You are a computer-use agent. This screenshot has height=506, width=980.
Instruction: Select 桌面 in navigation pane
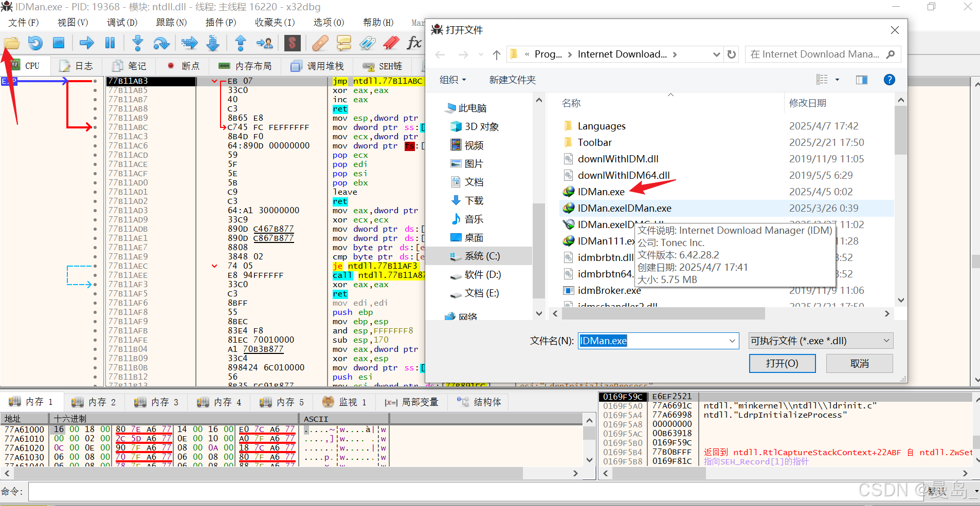pyautogui.click(x=474, y=237)
